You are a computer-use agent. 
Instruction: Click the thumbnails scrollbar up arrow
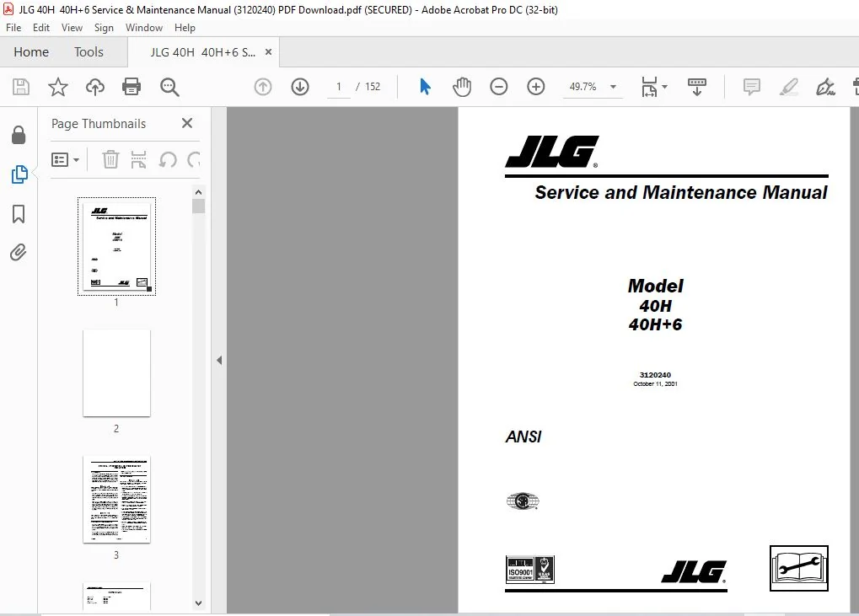(x=198, y=192)
